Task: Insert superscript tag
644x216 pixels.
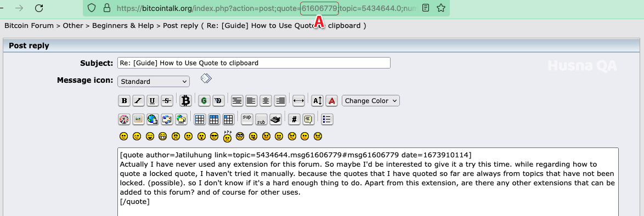Action: 247,118
